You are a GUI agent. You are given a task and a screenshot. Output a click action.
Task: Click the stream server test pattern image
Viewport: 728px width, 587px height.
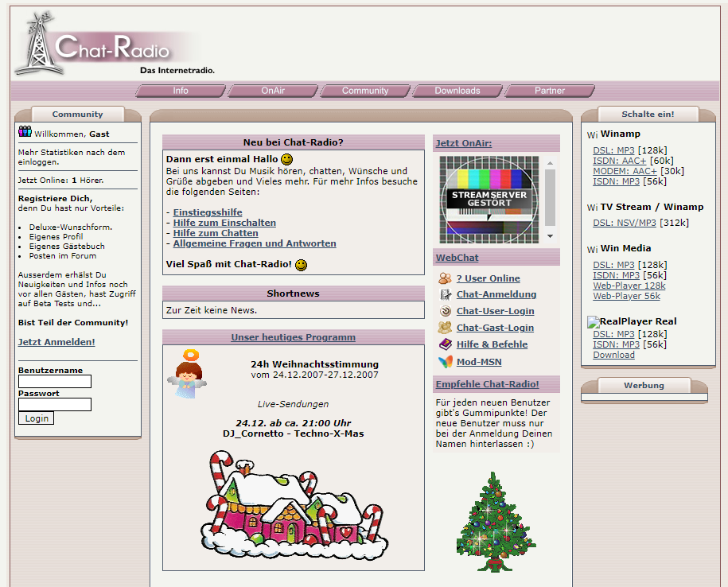pos(489,200)
